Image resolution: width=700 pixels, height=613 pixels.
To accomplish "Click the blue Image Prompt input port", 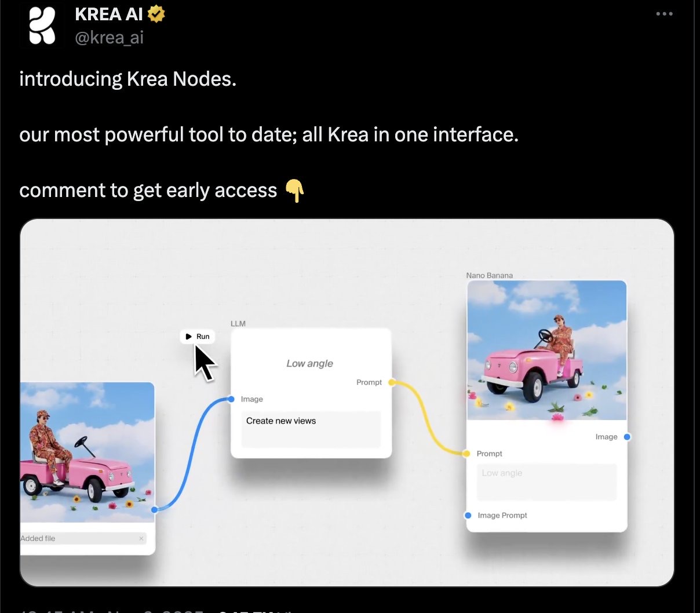I will [x=468, y=515].
